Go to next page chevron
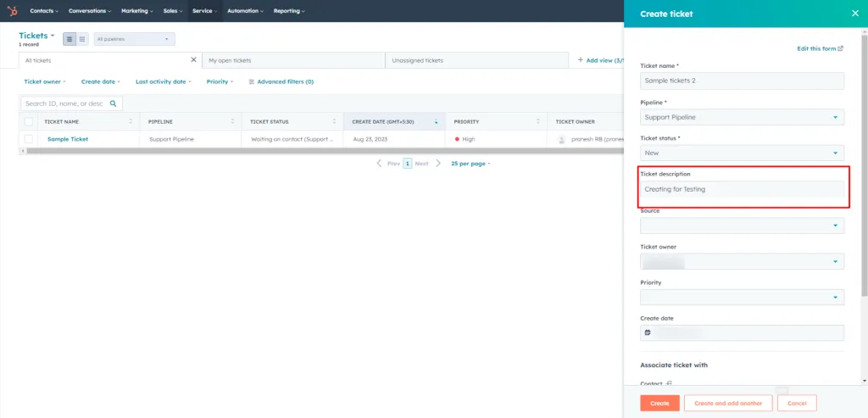The height and width of the screenshot is (418, 868). click(x=438, y=164)
